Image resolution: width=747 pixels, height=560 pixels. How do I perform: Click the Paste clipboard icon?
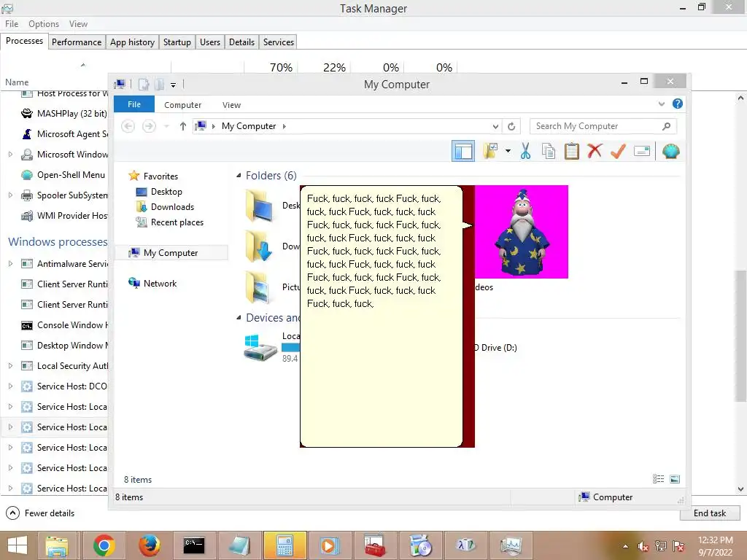click(572, 152)
